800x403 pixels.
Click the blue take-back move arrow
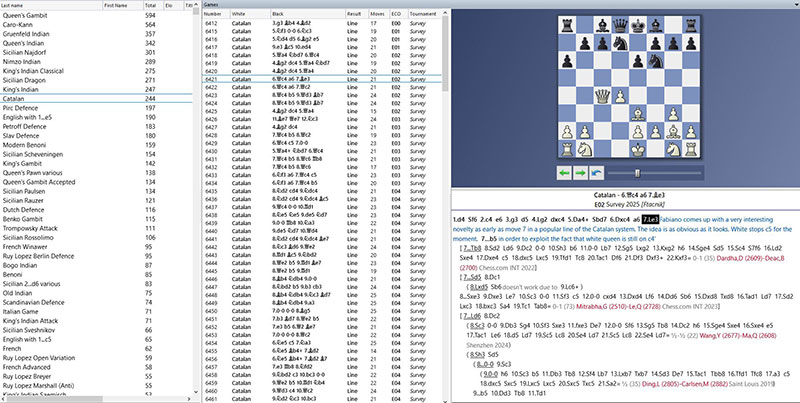pyautogui.click(x=596, y=172)
